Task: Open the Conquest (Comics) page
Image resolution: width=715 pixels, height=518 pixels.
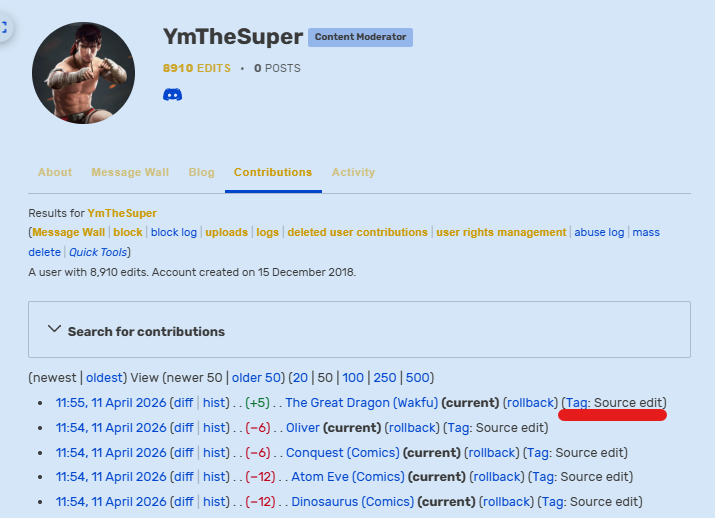Action: (342, 453)
